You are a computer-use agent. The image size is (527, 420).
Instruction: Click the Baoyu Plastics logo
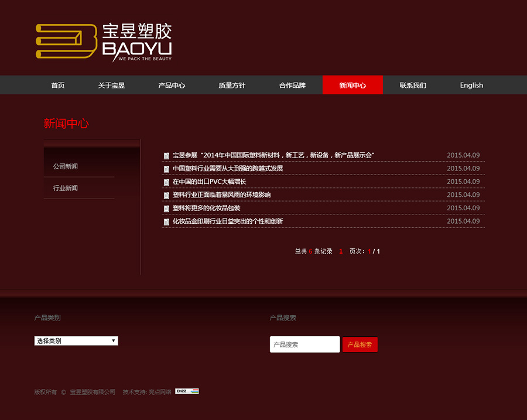click(102, 41)
